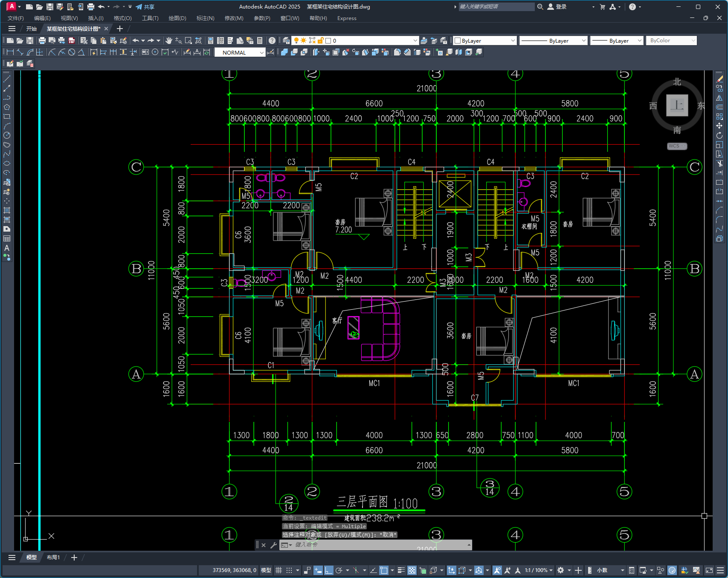Toggle dynamic UCS in status bar
728x578 pixels.
pyautogui.click(x=452, y=570)
